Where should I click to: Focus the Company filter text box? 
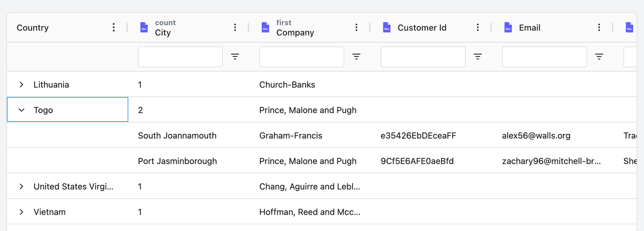point(302,57)
